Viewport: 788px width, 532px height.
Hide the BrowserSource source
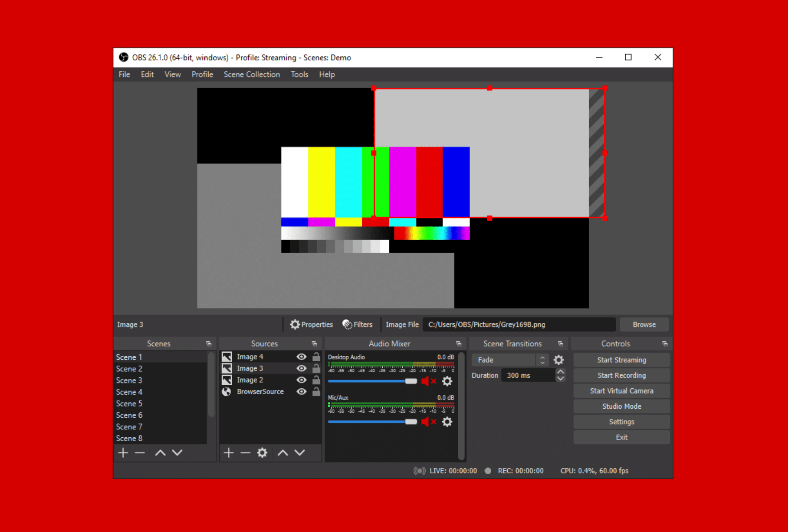click(302, 391)
